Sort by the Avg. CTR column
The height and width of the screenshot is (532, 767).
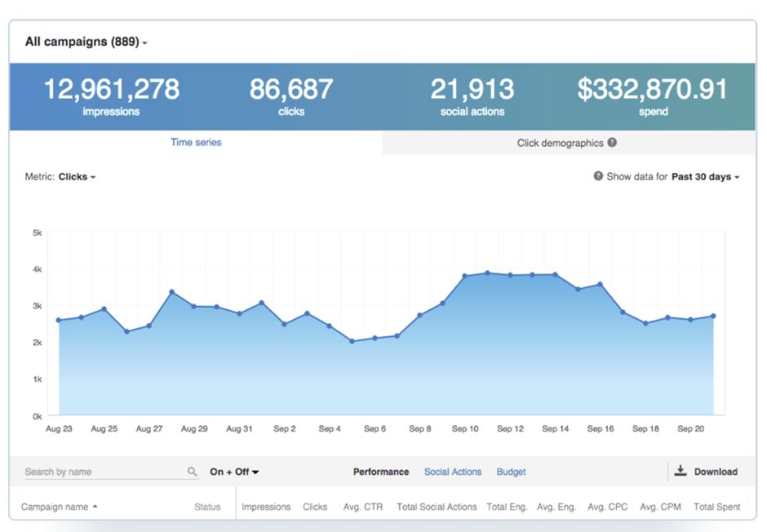pyautogui.click(x=362, y=507)
